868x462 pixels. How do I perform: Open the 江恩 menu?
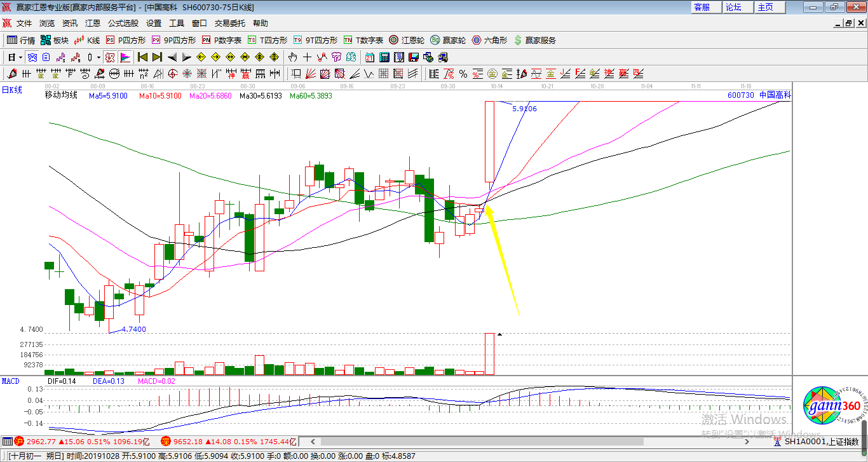point(93,23)
